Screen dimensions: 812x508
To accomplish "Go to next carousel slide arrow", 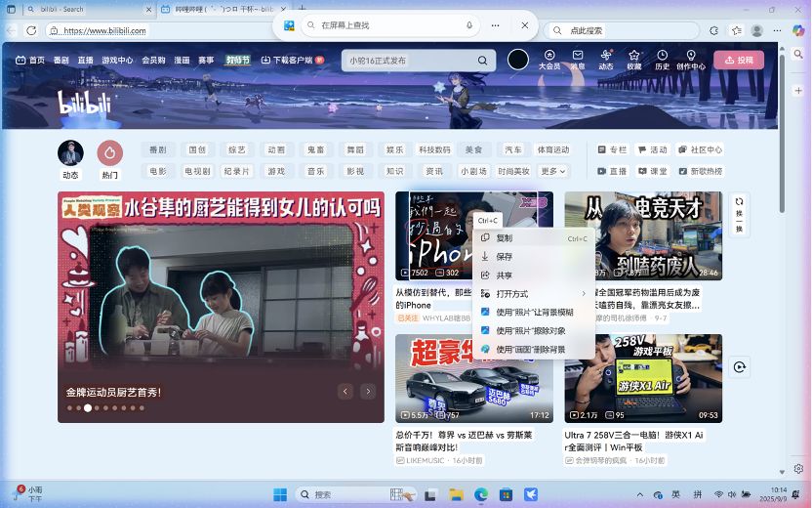I will [368, 391].
